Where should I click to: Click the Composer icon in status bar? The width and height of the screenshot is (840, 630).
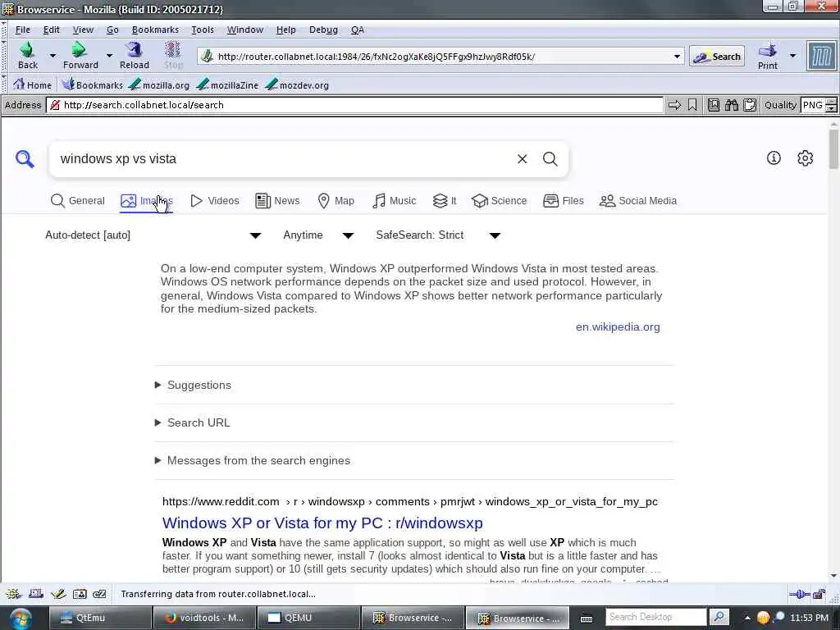click(x=58, y=594)
